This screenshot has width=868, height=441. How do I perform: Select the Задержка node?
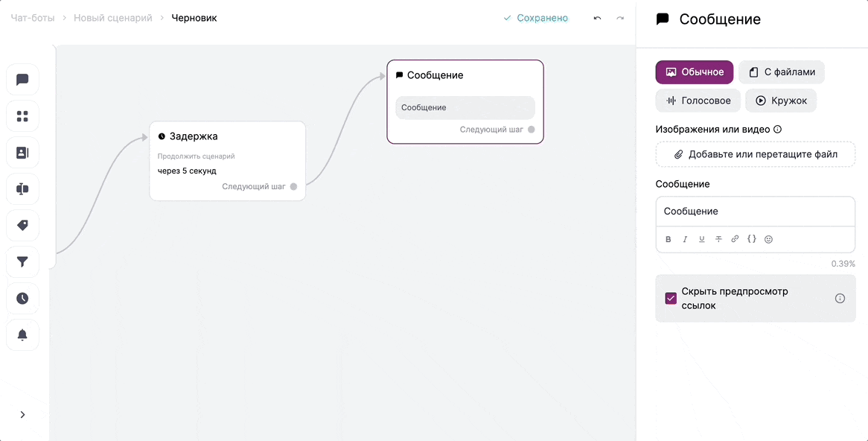pos(228,161)
